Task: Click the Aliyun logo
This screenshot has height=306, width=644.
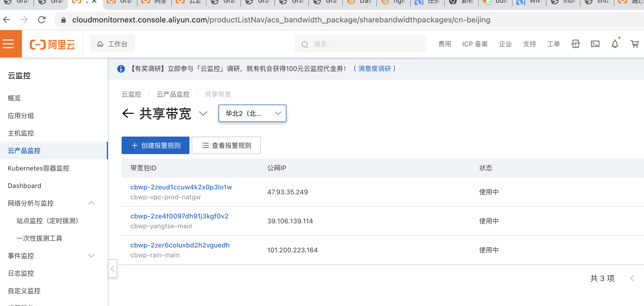Action: (x=52, y=44)
